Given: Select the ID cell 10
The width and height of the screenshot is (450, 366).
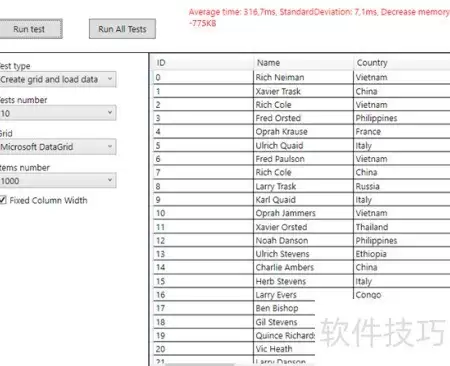Looking at the screenshot, I should tap(203, 213).
